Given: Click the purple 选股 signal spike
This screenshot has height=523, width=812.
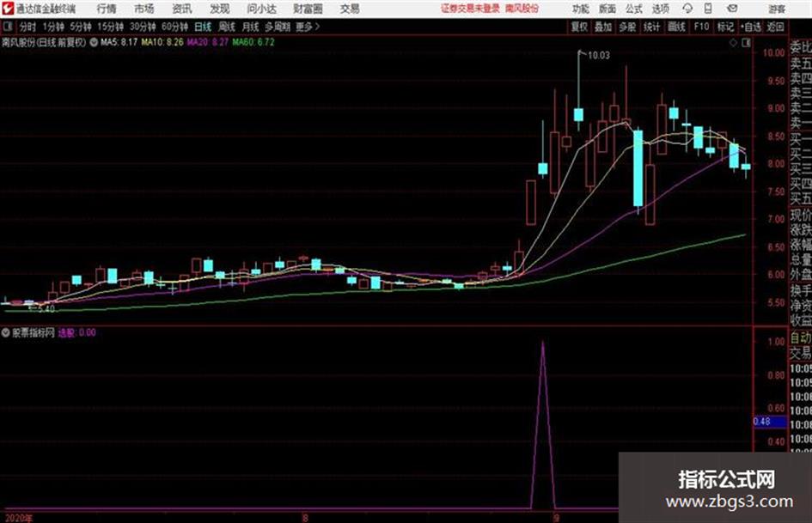Looking at the screenshot, I should click(543, 424).
